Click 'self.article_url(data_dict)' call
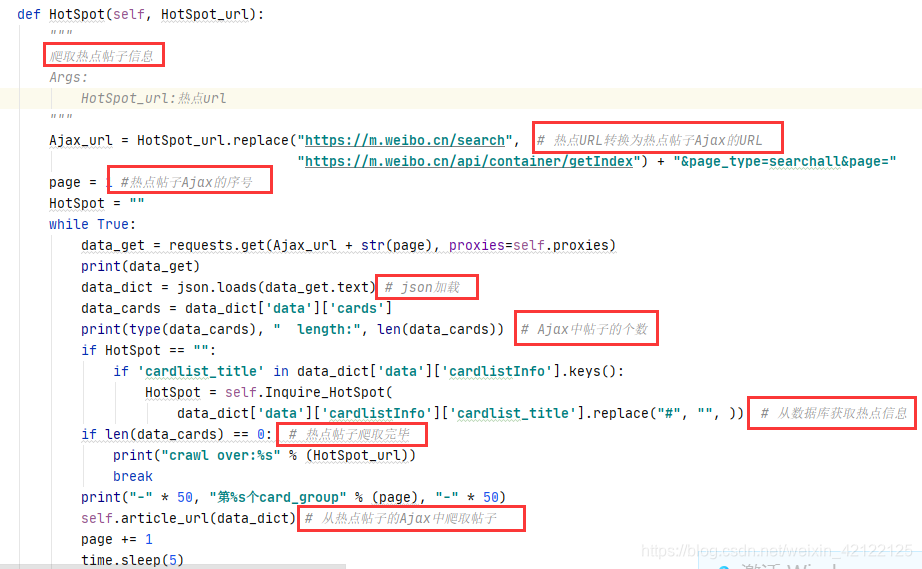The height and width of the screenshot is (569, 922). click(188, 518)
